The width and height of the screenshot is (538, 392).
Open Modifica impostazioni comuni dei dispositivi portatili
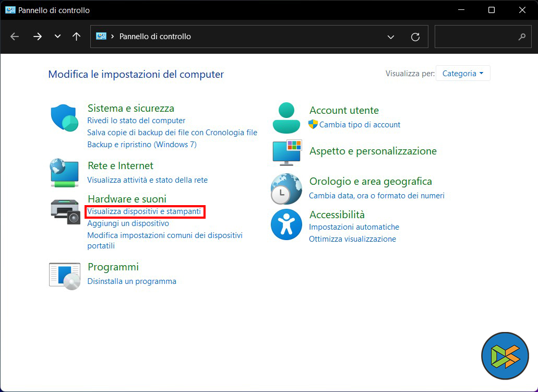(165, 240)
